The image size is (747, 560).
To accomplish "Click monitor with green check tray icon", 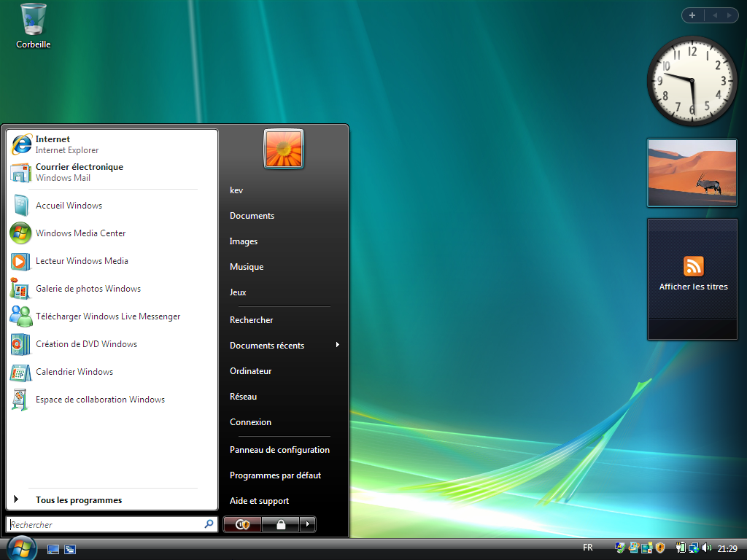I will click(620, 548).
